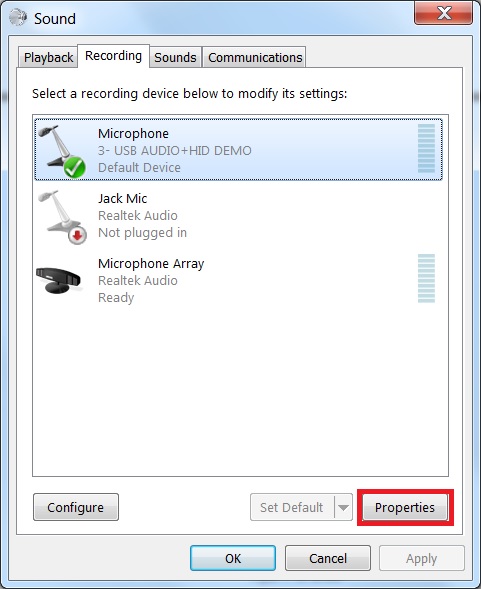The width and height of the screenshot is (481, 589).
Task: Open Properties for the selected device
Action: pyautogui.click(x=405, y=507)
